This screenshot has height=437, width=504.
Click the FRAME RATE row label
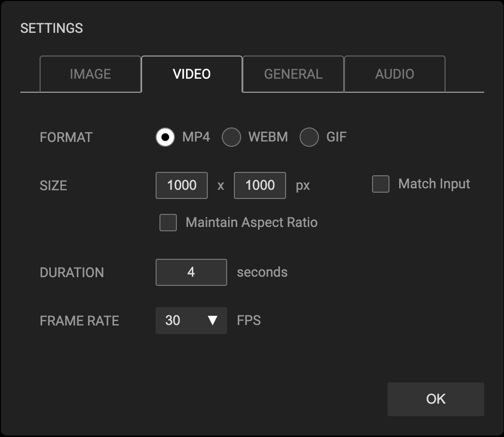click(80, 321)
